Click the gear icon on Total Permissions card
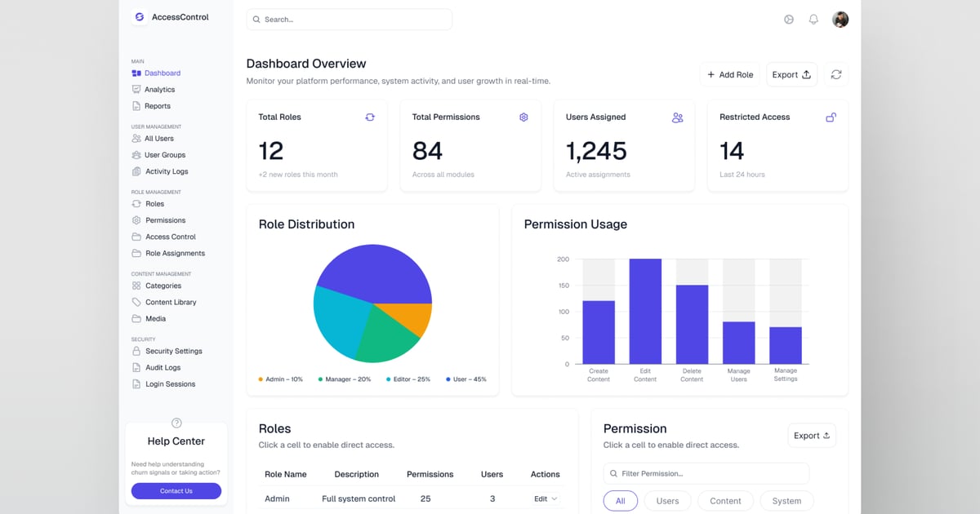The image size is (980, 514). [523, 117]
